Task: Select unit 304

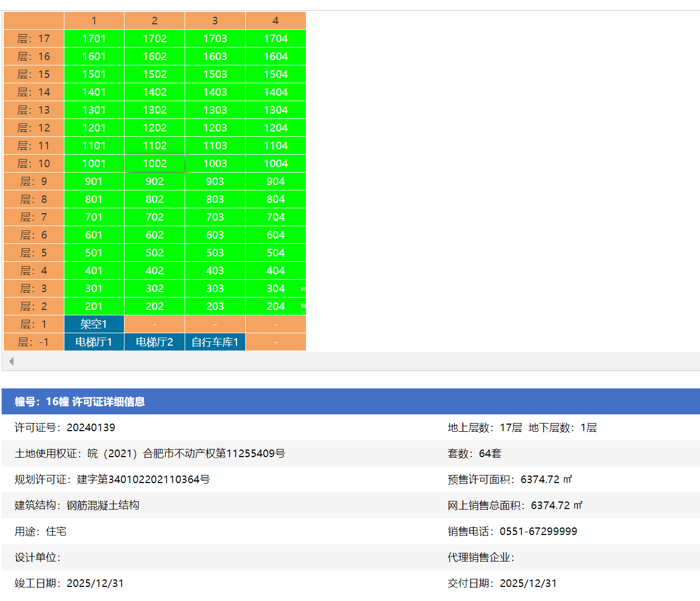Action: 276,288
